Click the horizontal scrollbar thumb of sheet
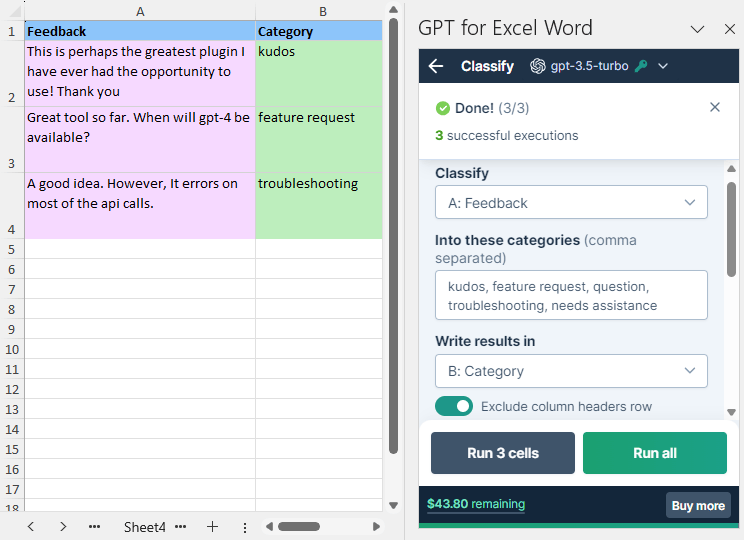744x540 pixels. [x=298, y=526]
